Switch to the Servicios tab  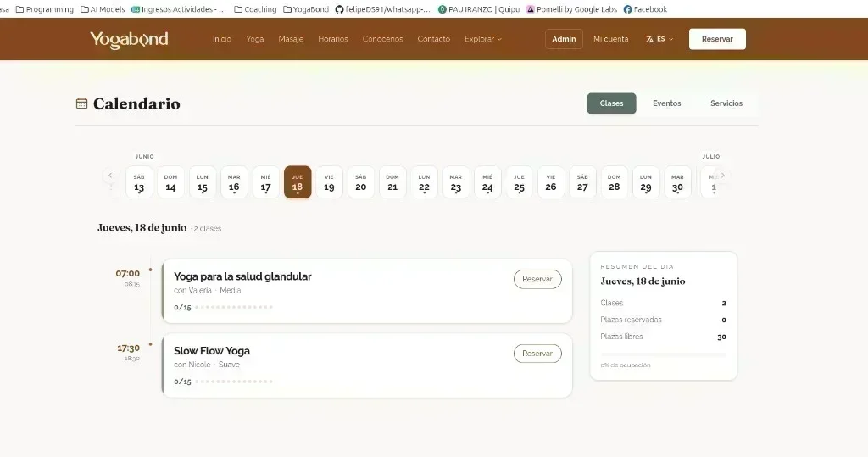pos(726,103)
